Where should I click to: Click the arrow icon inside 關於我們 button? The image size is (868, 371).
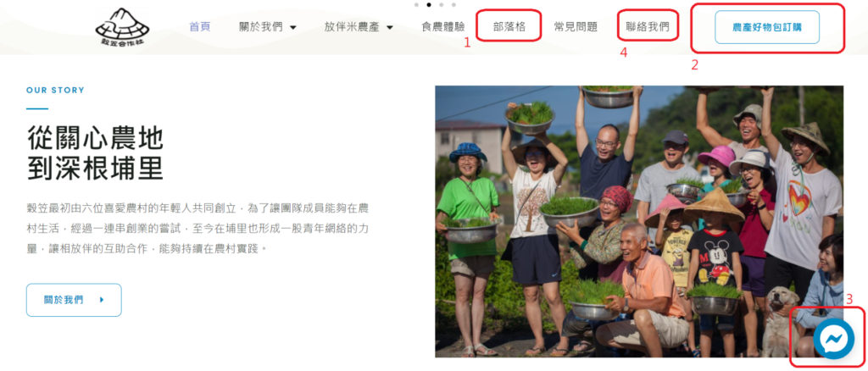pyautogui.click(x=102, y=300)
